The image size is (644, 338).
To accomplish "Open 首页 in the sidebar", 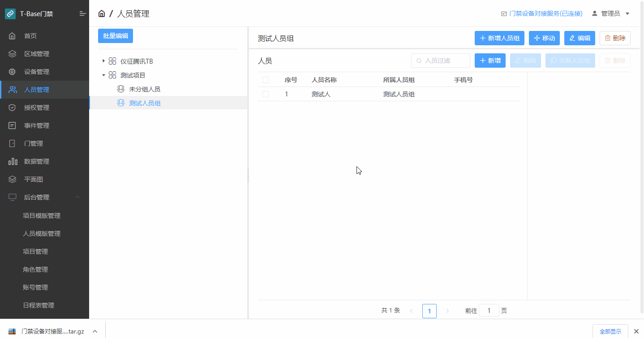I will 45,36.
